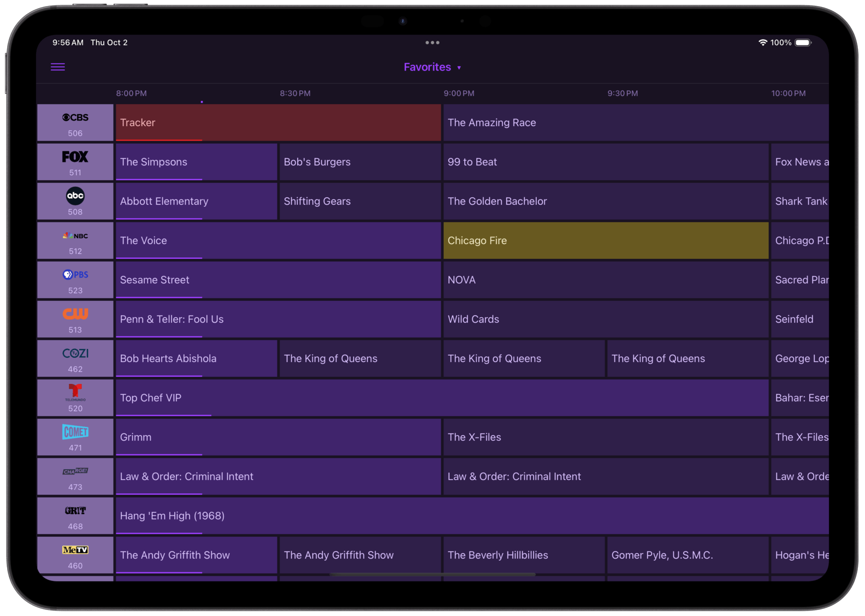Open The Amazing Race listing

point(636,123)
